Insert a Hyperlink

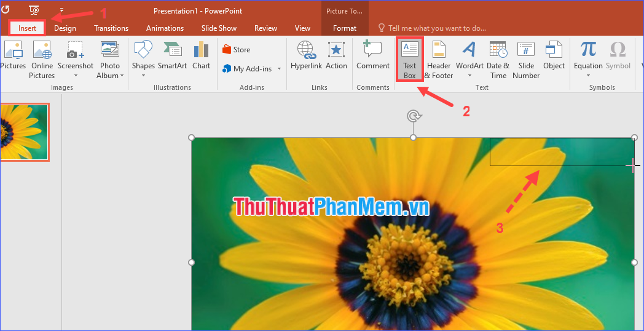coord(307,55)
